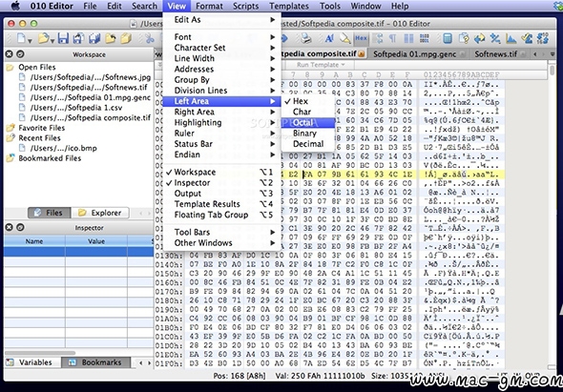This screenshot has height=392, width=563.
Task: Switch to the Bookmarks tab in Inspector
Action: (96, 362)
